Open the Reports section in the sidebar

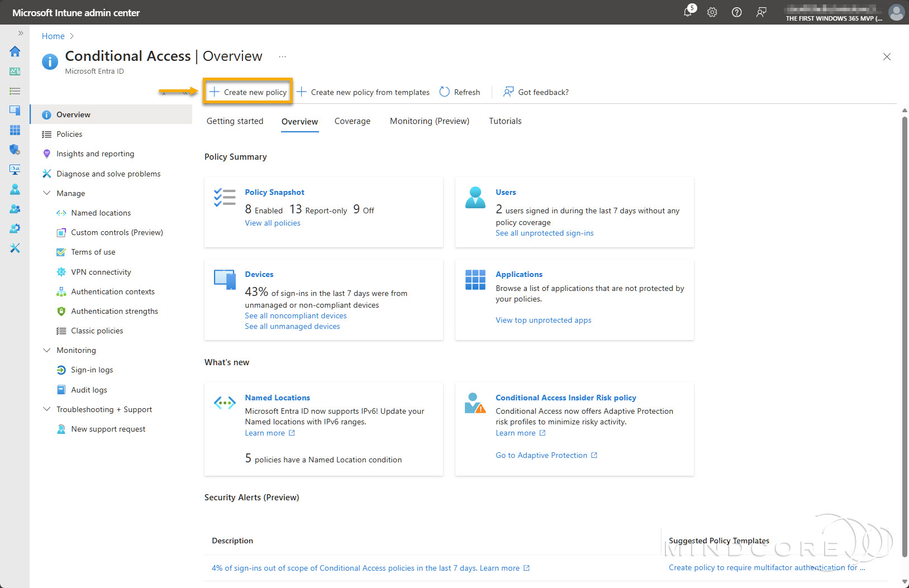15,169
